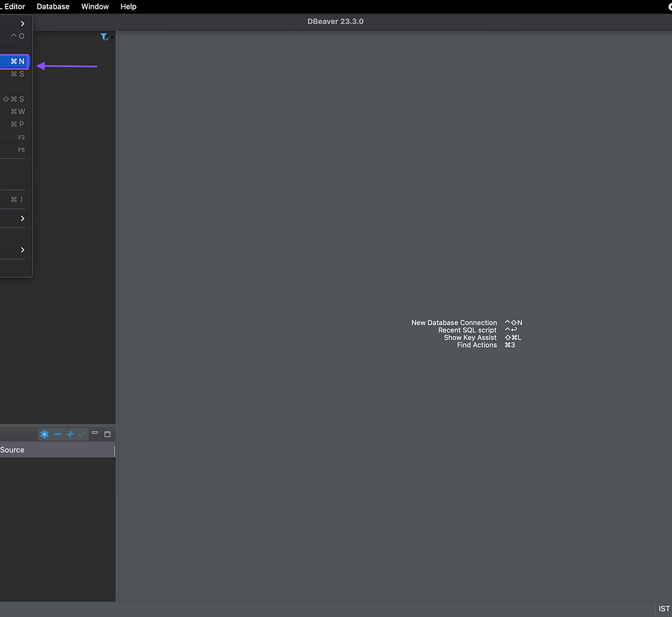Open the Help menu
The height and width of the screenshot is (617, 672).
128,7
